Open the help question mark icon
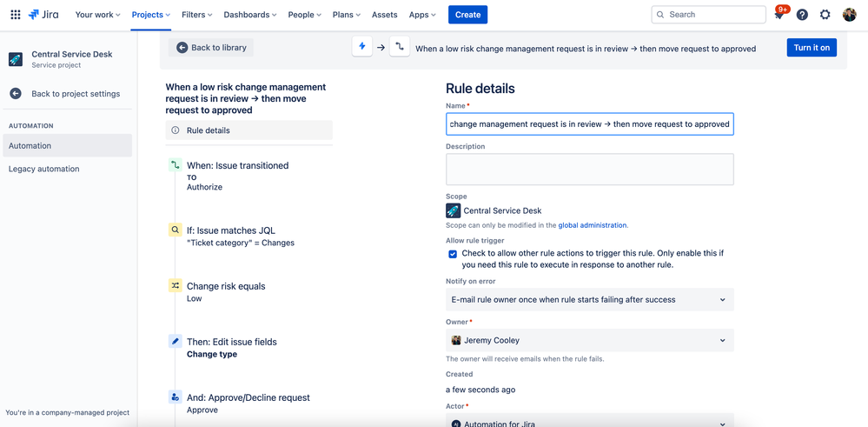 [802, 15]
